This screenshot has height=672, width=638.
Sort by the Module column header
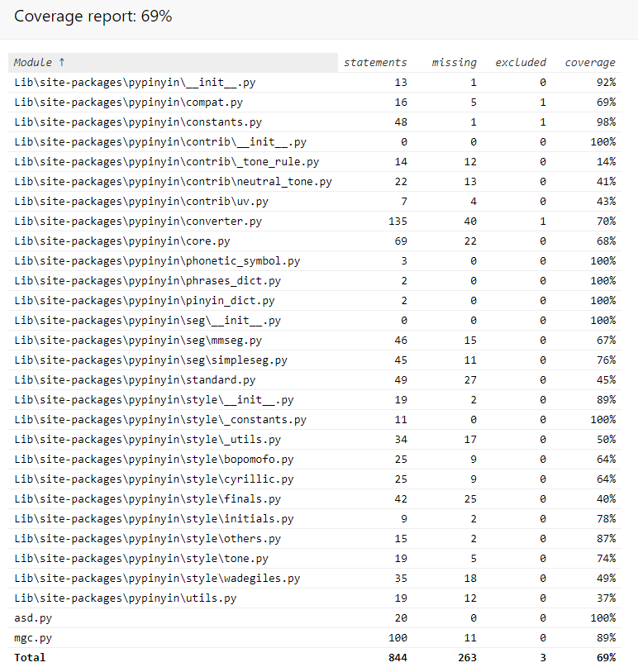pyautogui.click(x=40, y=63)
